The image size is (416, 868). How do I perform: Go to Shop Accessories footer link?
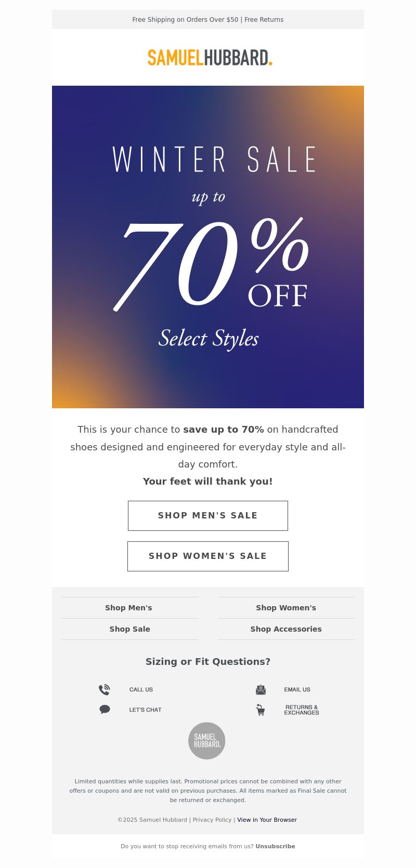coord(286,629)
